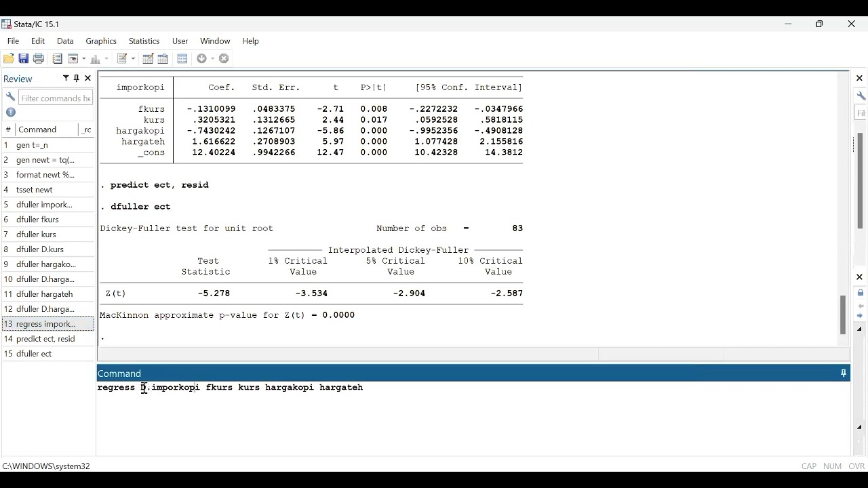
Task: Click the wrench icon beside Review filter
Action: tap(10, 98)
